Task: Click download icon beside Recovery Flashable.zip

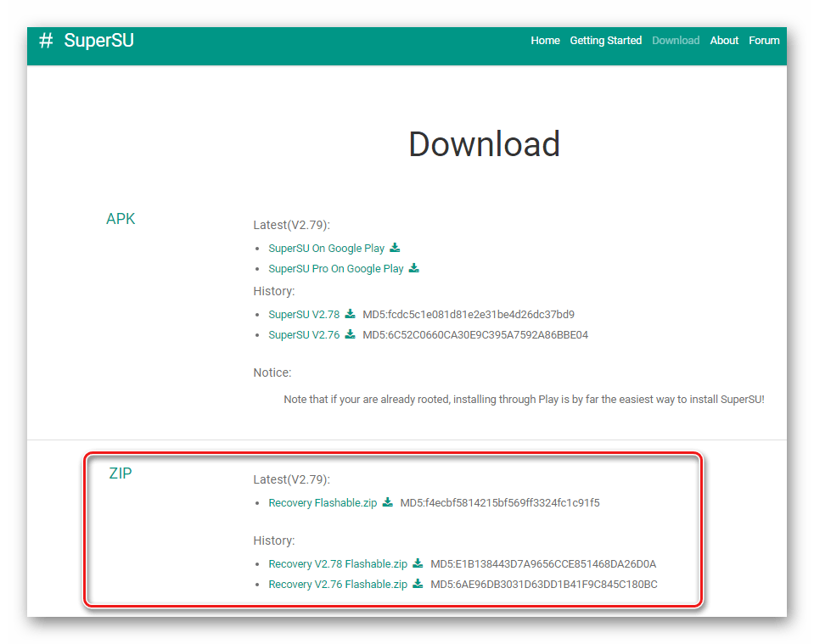Action: [388, 502]
